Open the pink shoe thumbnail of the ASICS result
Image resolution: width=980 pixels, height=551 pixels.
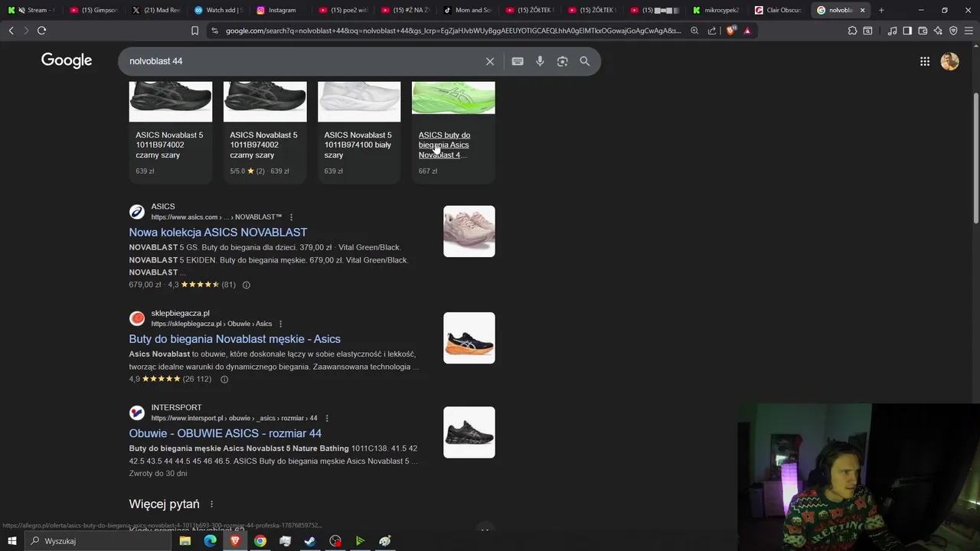click(469, 231)
